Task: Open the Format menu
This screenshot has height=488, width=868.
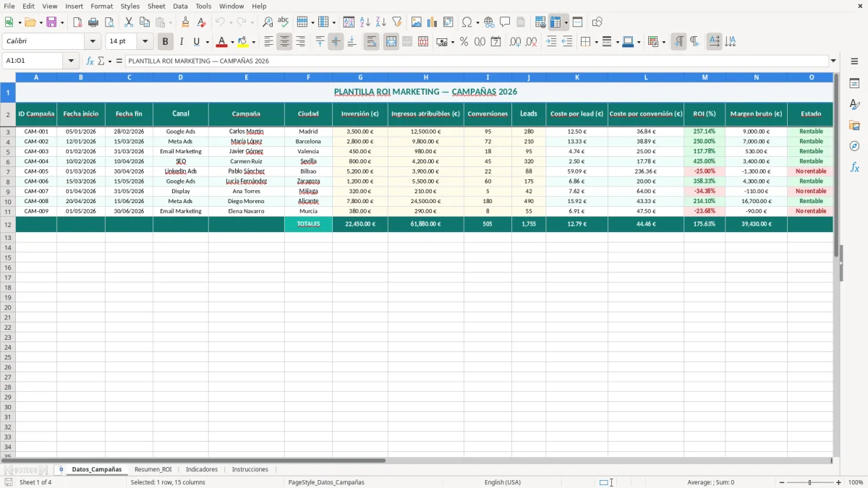Action: 101,6
